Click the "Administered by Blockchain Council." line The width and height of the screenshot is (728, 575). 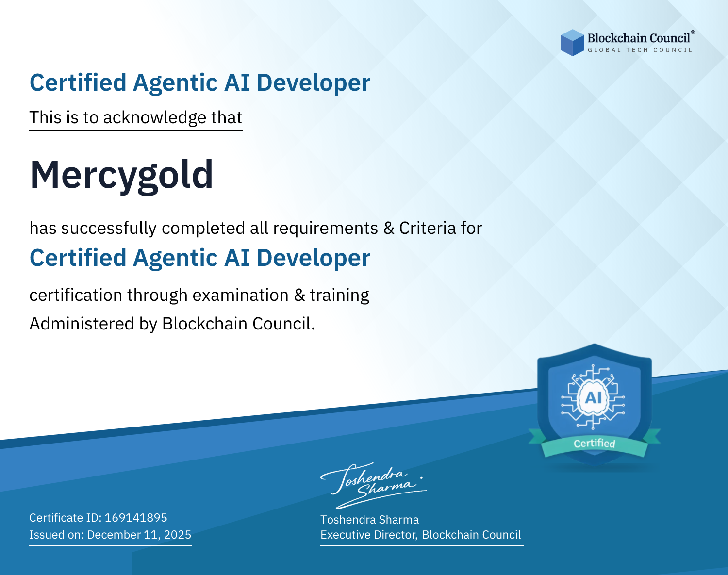[x=172, y=324]
